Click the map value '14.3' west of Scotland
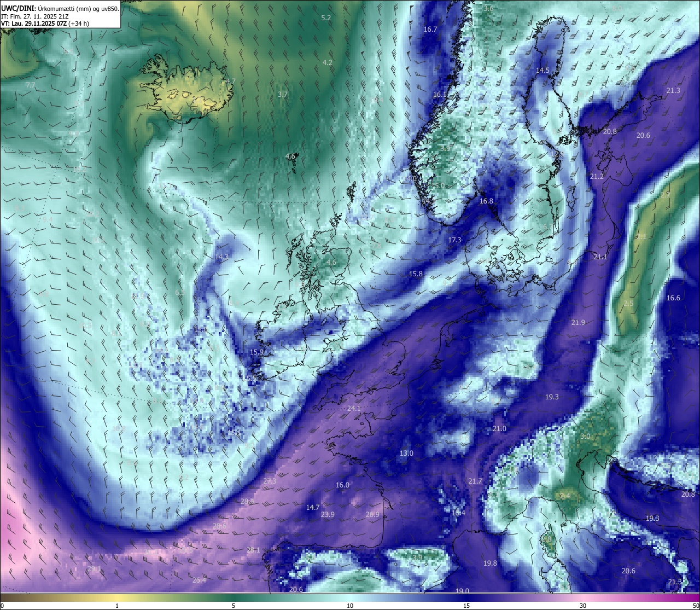 [221, 256]
